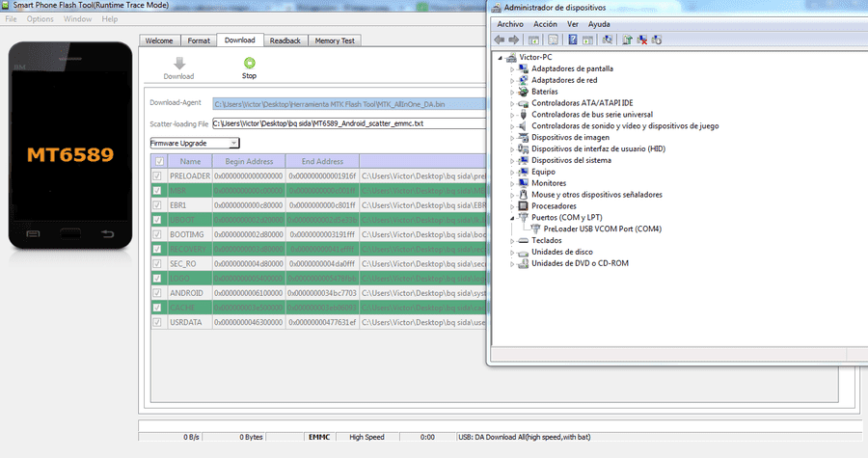Expand Controladoras ATA/ATAPI IDE node
The width and height of the screenshot is (868, 458).
point(512,103)
